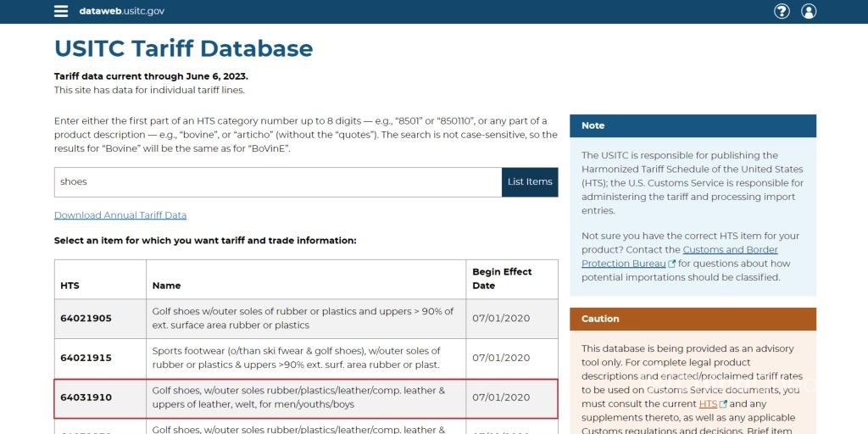Open the hamburger navigation menu
This screenshot has width=868, height=434.
[61, 11]
